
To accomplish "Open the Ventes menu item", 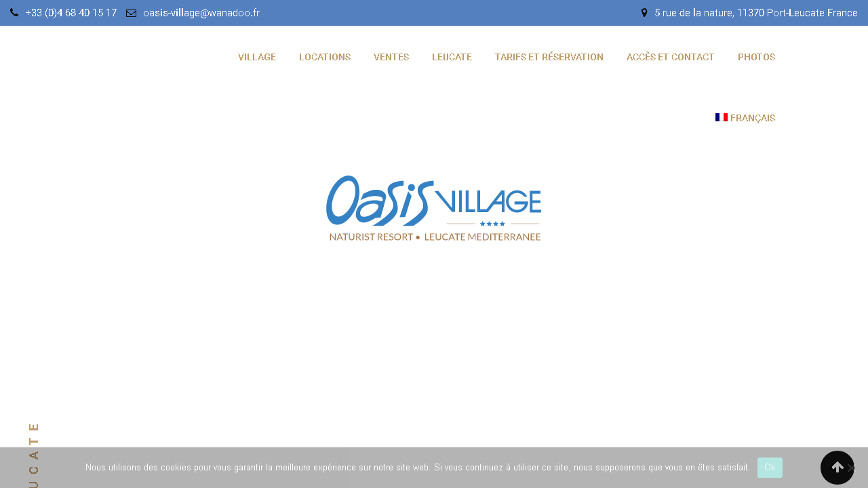I will click(x=391, y=57).
